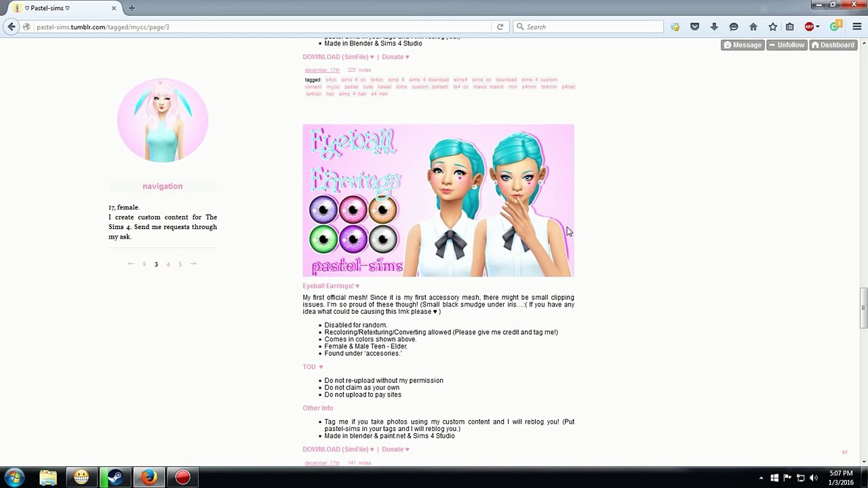The image size is (868, 488).
Task: Open the volume speaker tray icon
Action: [x=814, y=478]
